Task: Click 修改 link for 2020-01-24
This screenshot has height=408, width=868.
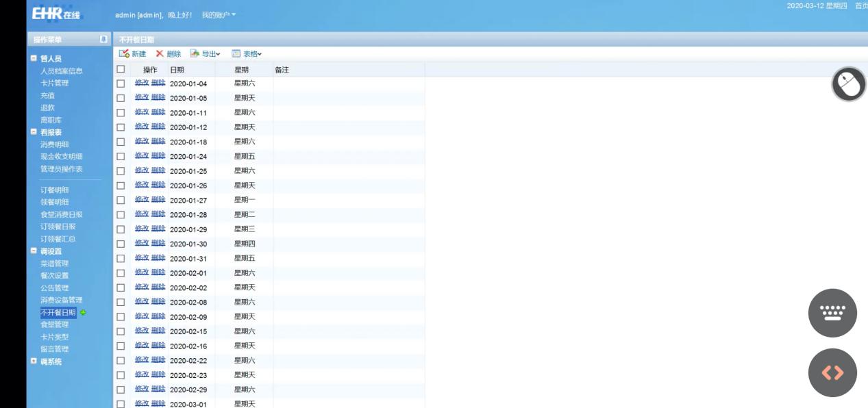Action: pyautogui.click(x=142, y=156)
